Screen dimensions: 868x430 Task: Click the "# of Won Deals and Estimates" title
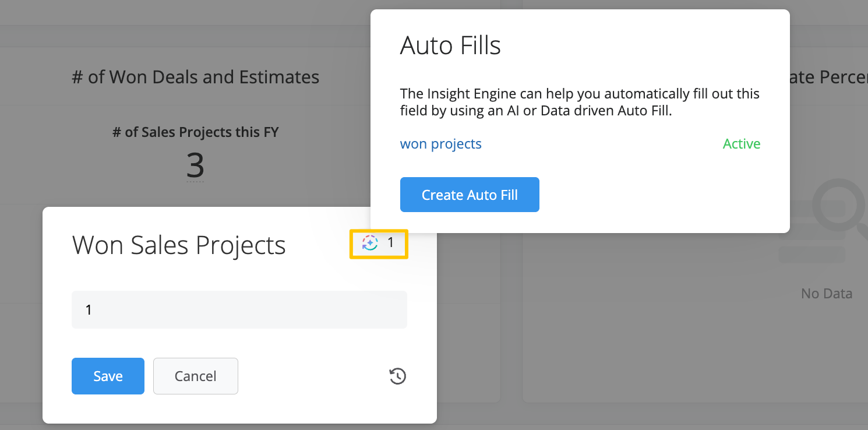click(x=195, y=77)
